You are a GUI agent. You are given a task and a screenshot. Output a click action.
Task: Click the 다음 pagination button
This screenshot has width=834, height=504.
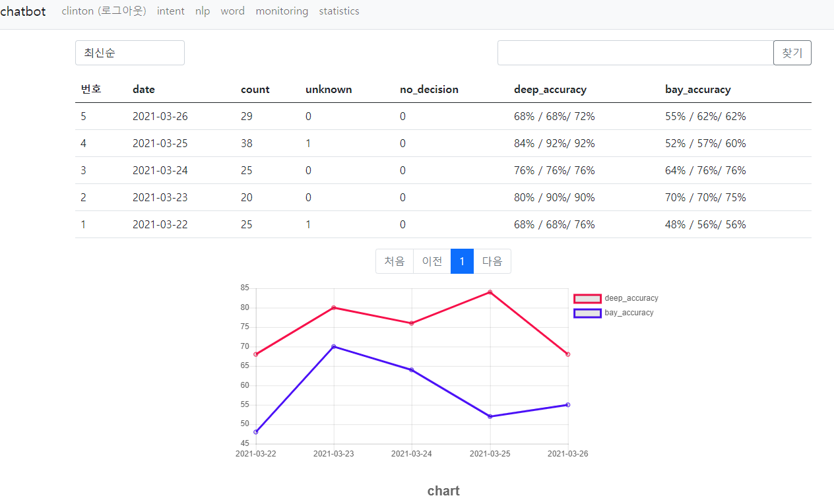click(x=492, y=261)
